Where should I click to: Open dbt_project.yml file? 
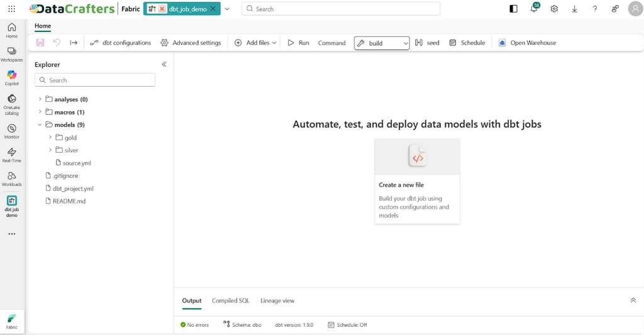point(69,189)
